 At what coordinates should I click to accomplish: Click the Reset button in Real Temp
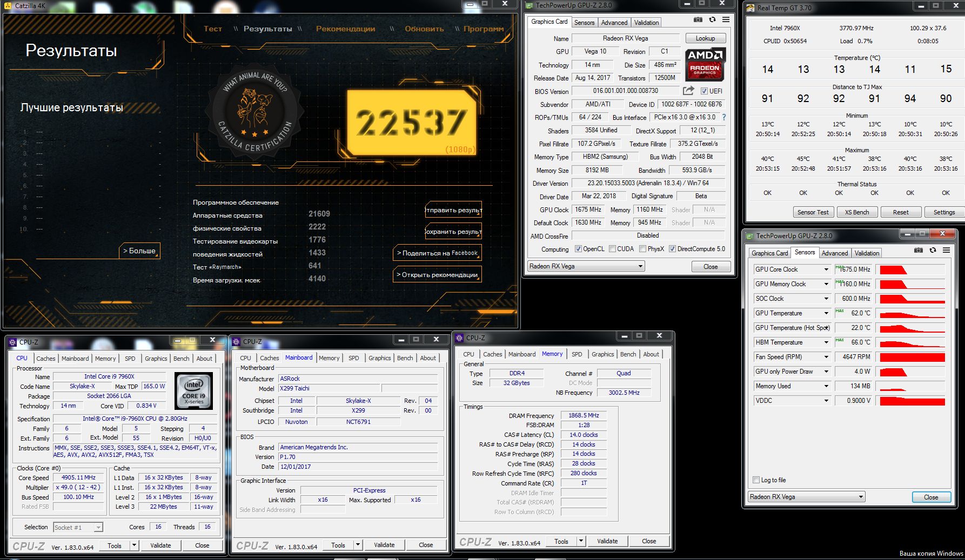click(901, 212)
